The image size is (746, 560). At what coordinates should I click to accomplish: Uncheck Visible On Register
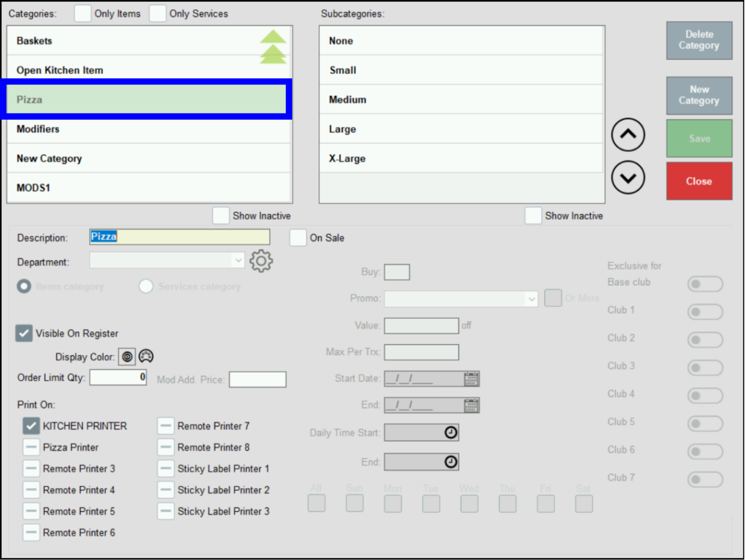tap(24, 333)
